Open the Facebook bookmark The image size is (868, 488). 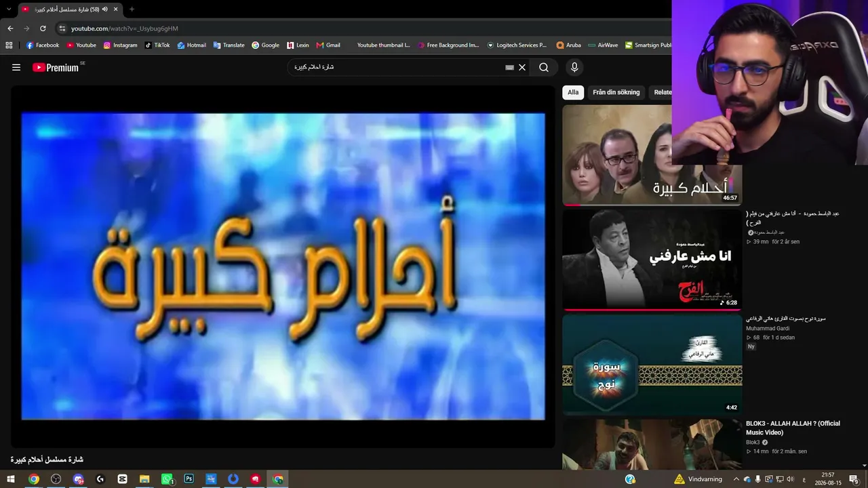pos(43,45)
